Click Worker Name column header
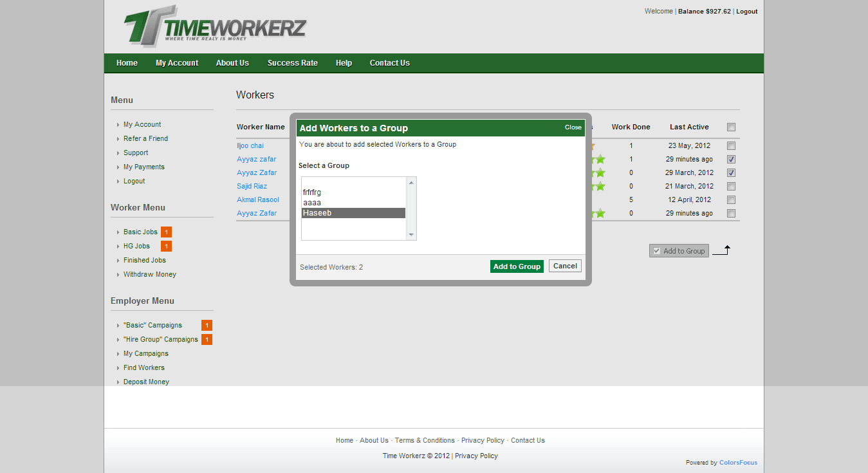Screen dimensions: 868x473 tap(261, 127)
